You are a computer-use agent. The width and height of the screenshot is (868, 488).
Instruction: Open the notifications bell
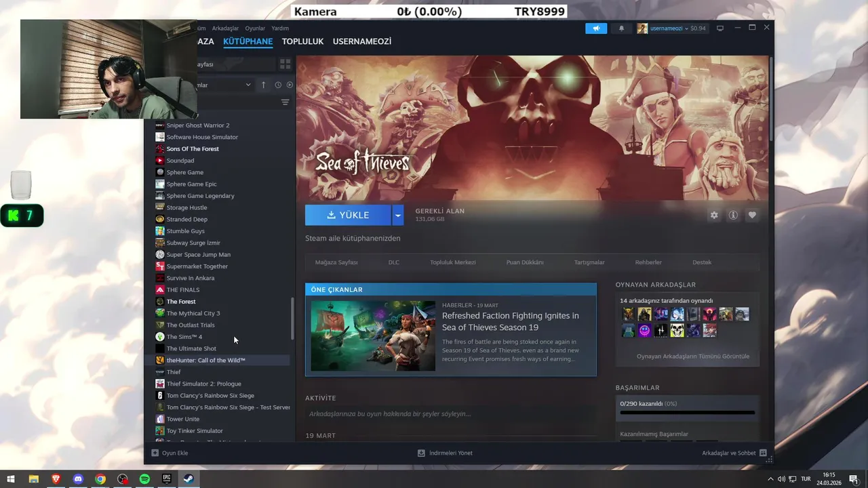[x=621, y=28]
